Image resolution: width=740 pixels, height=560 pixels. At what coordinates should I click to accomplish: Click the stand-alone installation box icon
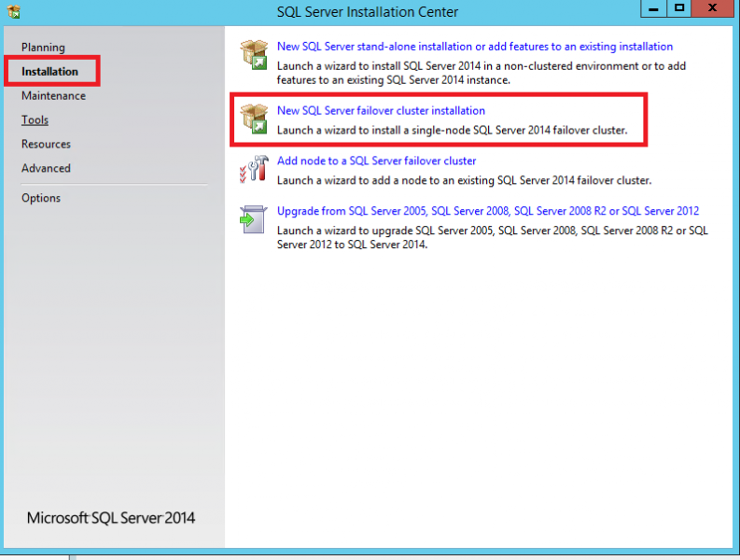click(254, 54)
